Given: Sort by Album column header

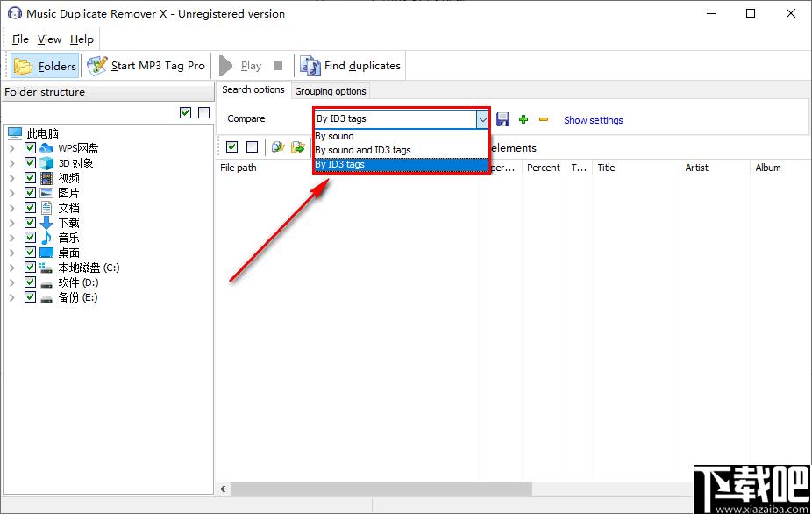Looking at the screenshot, I should 768,168.
